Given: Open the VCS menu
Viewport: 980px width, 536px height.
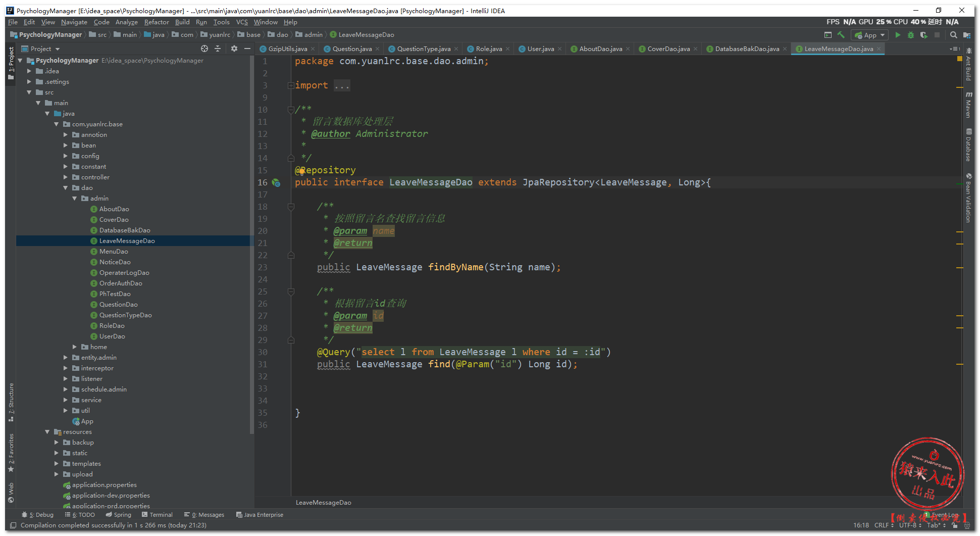Looking at the screenshot, I should tap(242, 22).
